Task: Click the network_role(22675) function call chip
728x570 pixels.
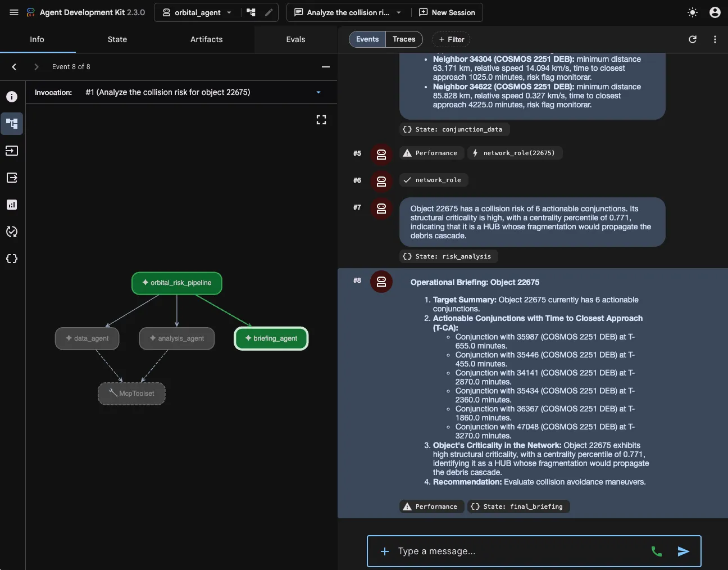Action: (x=515, y=153)
